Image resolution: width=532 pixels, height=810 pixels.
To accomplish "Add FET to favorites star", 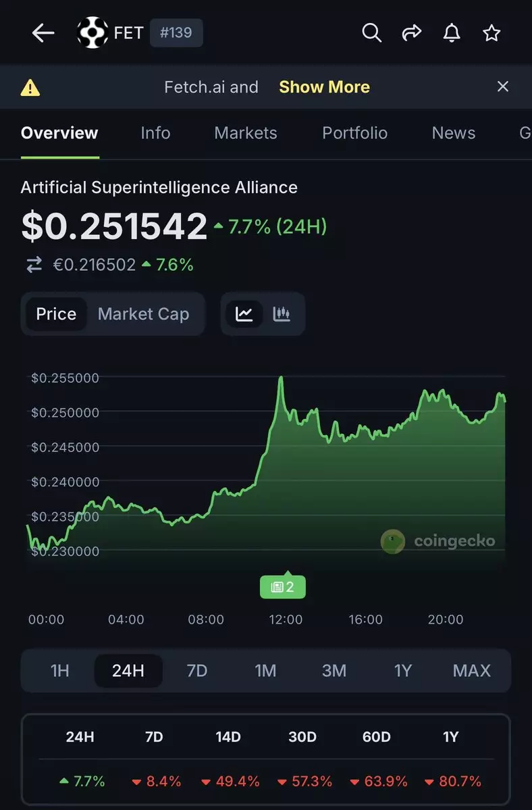I will (x=491, y=32).
